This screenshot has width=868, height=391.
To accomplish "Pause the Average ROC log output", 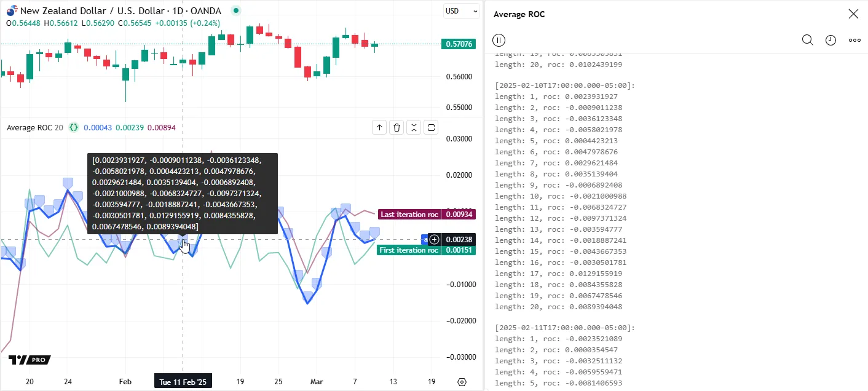I will [x=499, y=40].
